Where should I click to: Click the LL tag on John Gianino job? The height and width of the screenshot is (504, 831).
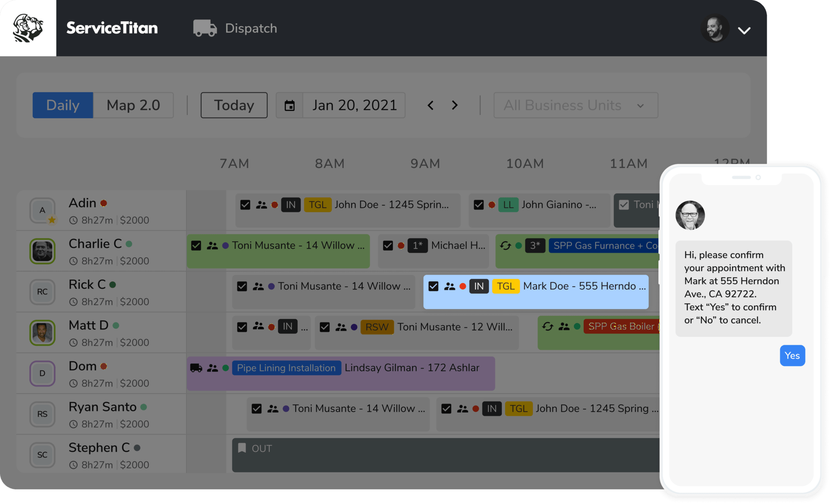point(508,204)
